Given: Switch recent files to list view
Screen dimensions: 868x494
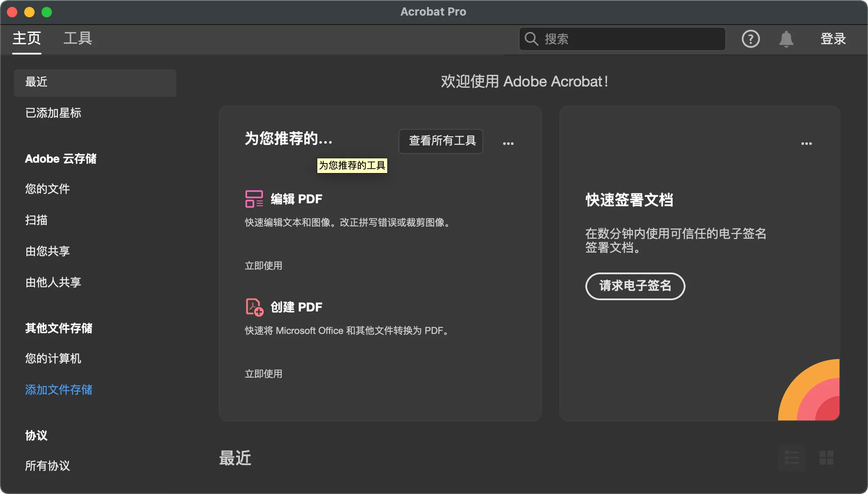Looking at the screenshot, I should coord(791,458).
